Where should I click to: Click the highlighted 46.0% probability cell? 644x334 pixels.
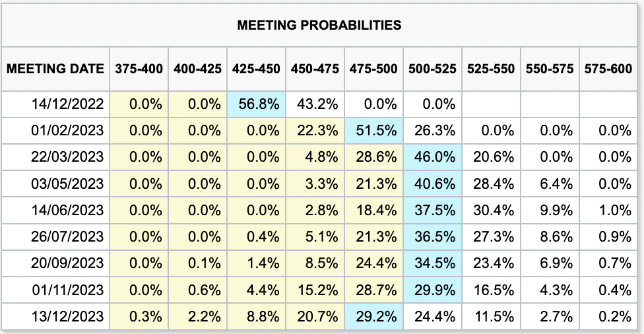pos(432,158)
